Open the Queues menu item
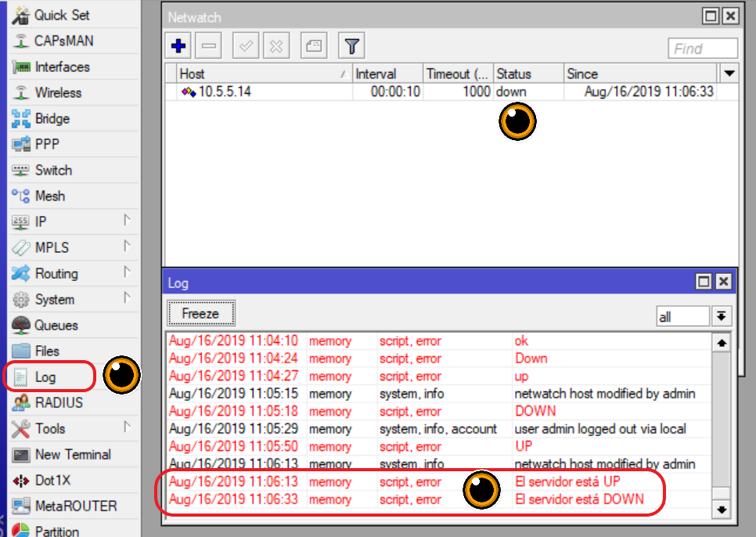This screenshot has height=537, width=756. pos(74,326)
